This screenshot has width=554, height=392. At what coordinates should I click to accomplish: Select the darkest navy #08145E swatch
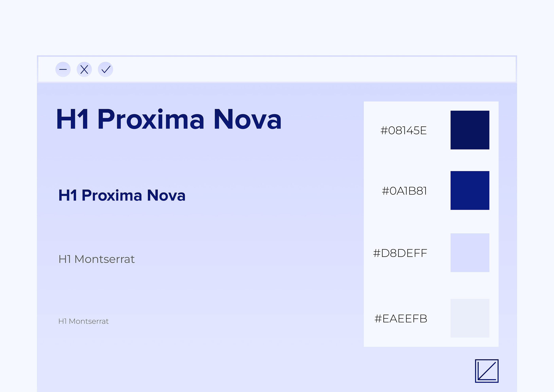click(470, 130)
